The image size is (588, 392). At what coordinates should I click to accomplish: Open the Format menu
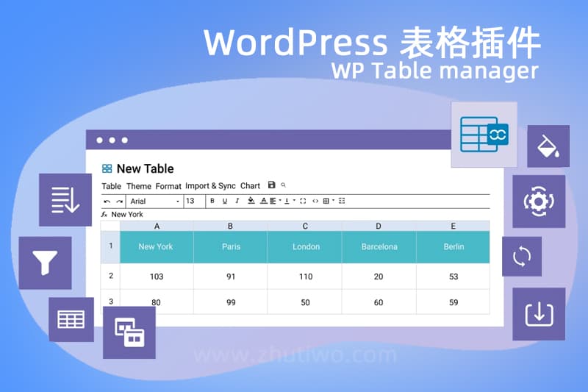[x=168, y=186]
